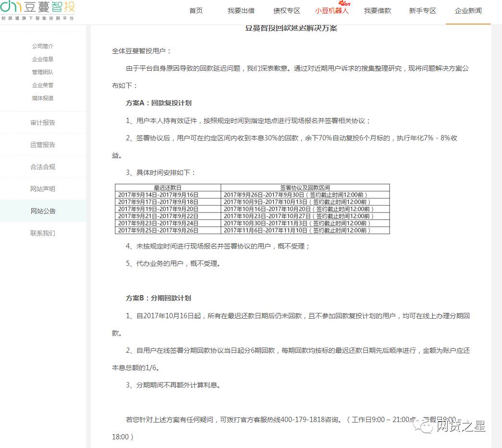
Task: Click the cell 2017年10月16日-2017年10月20日 signing period
Action: (x=305, y=209)
